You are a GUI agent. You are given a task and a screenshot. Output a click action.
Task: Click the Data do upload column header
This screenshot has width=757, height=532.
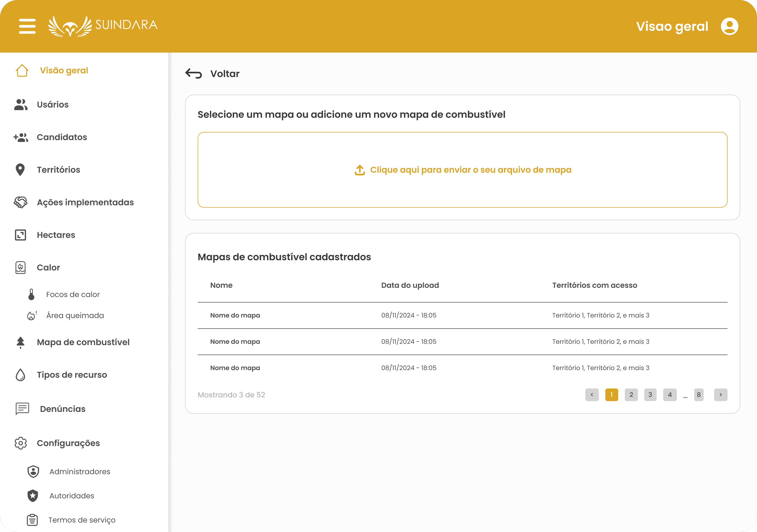point(410,285)
